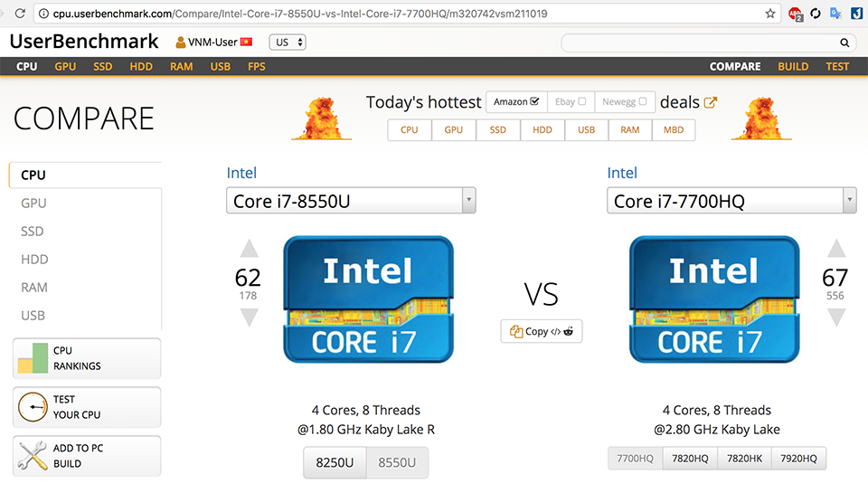Viewport: 868px width, 493px height.
Task: Toggle the Ebay deals checkbox
Action: tap(581, 101)
